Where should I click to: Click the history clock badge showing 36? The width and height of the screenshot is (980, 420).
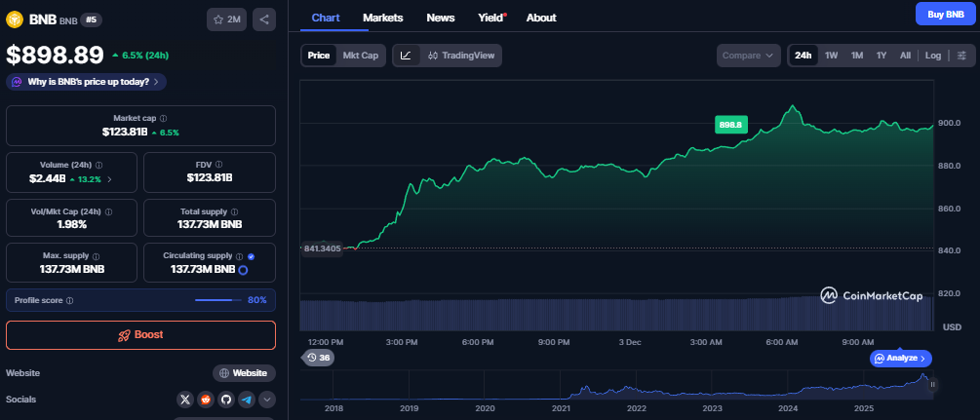318,359
